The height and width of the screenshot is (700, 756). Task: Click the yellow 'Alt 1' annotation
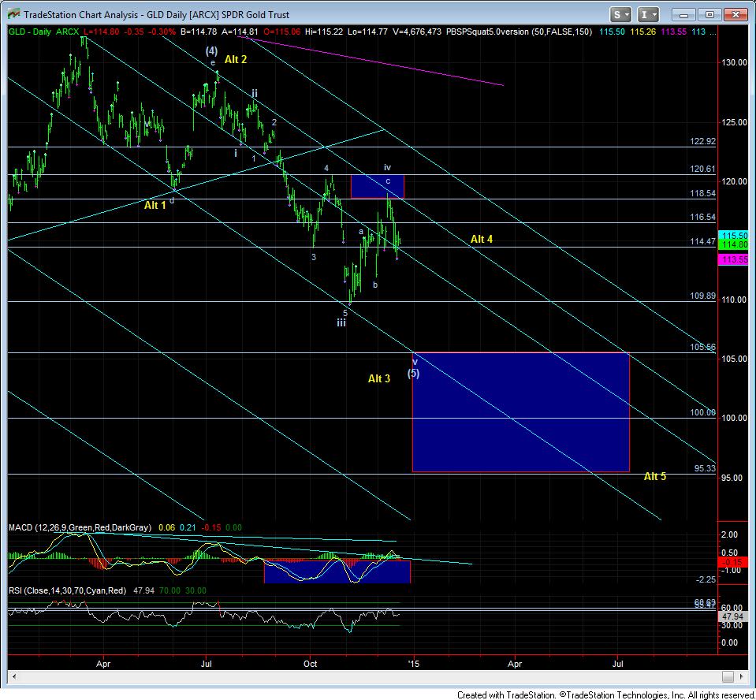coord(155,206)
